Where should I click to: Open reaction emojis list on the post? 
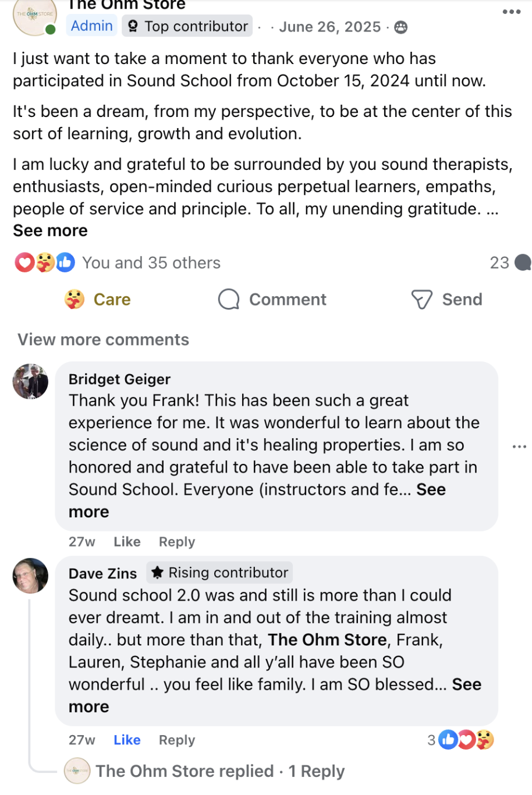pos(45,263)
